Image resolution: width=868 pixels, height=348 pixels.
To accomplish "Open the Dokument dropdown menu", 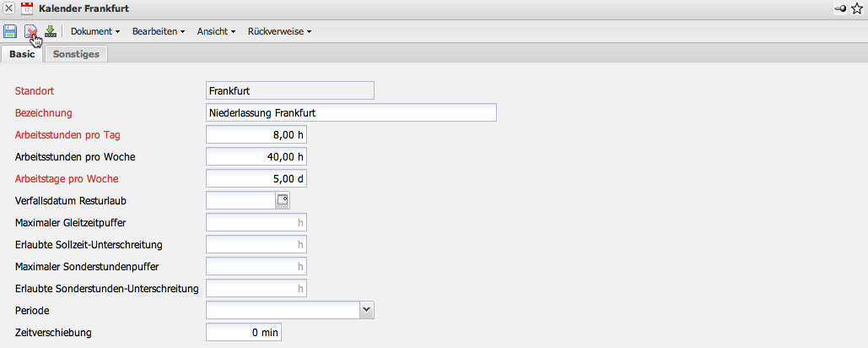I will (95, 31).
